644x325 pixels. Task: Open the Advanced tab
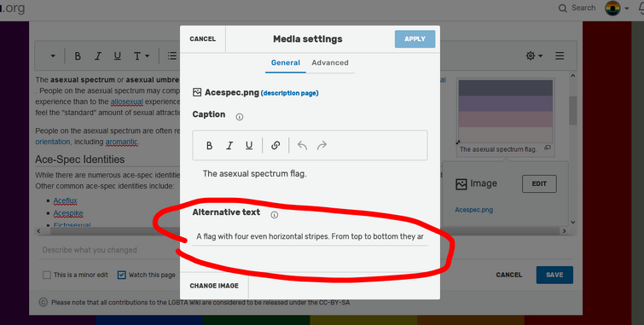point(330,63)
